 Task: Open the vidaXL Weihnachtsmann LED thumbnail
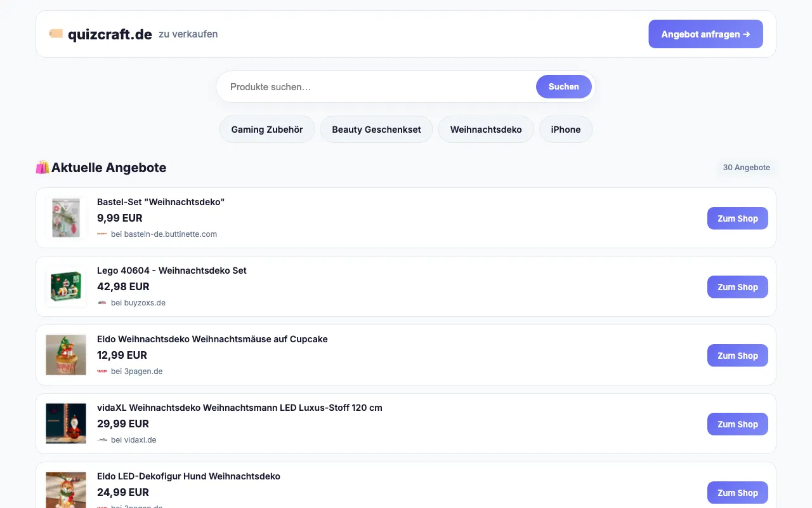pyautogui.click(x=66, y=424)
